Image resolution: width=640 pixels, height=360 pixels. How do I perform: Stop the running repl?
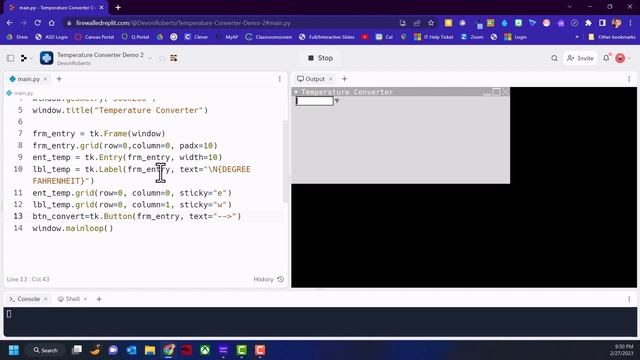320,58
